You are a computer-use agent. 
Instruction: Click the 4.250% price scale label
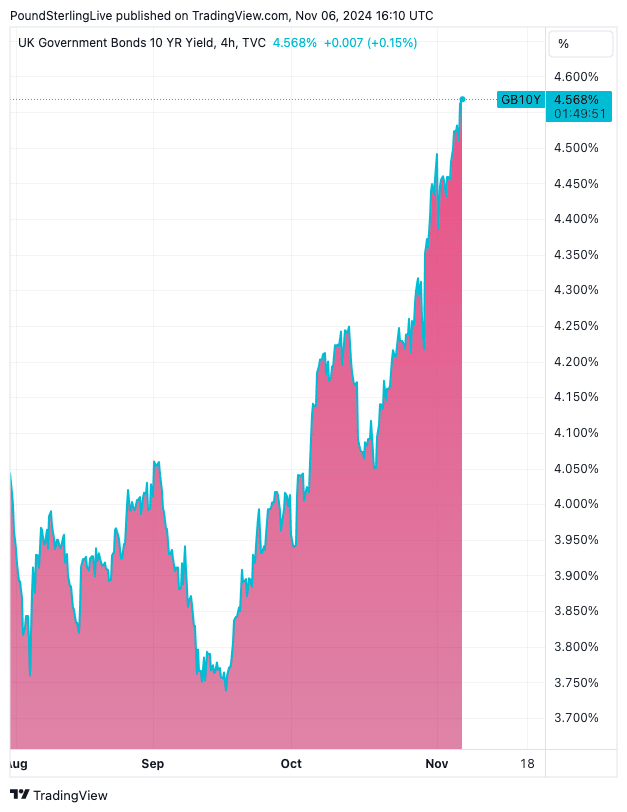click(x=576, y=326)
